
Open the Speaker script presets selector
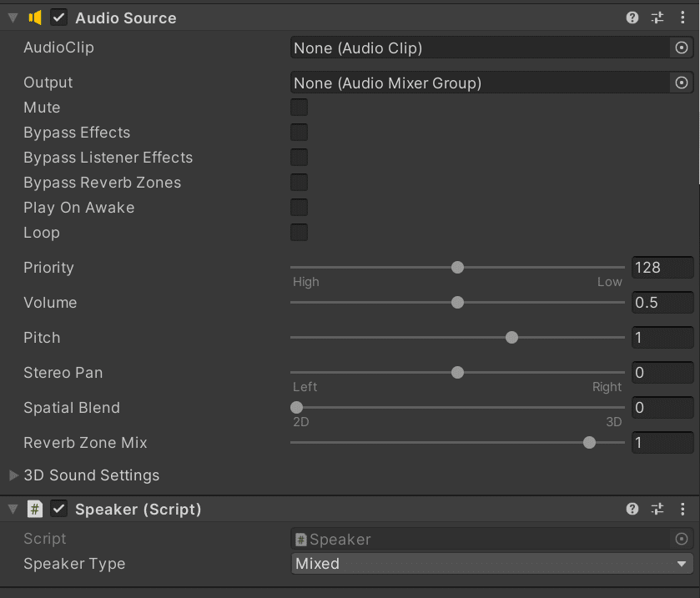coord(657,508)
